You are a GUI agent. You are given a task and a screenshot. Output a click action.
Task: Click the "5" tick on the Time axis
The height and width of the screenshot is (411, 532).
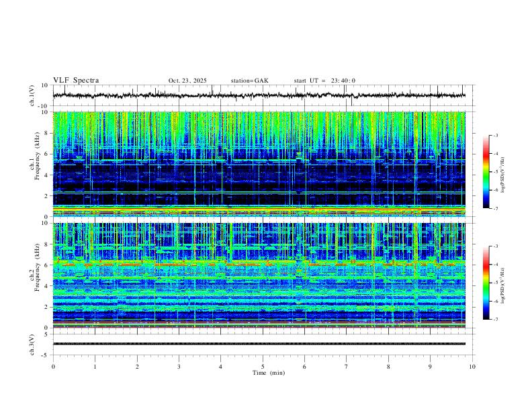click(x=263, y=367)
